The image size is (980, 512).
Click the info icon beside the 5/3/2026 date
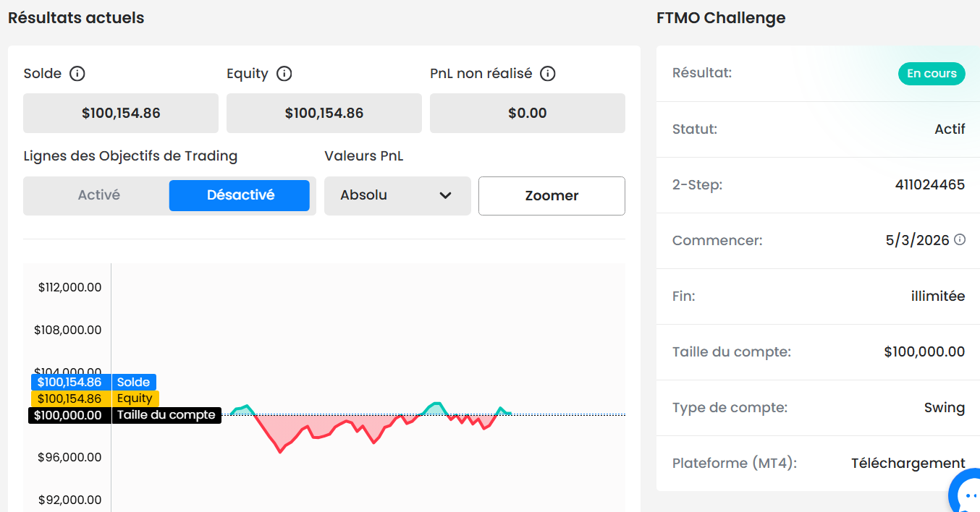(960, 239)
